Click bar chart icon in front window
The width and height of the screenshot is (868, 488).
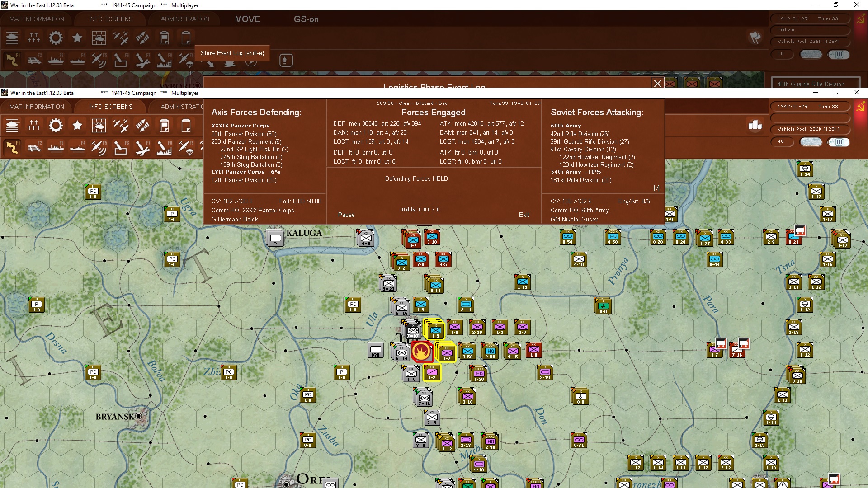coord(755,125)
